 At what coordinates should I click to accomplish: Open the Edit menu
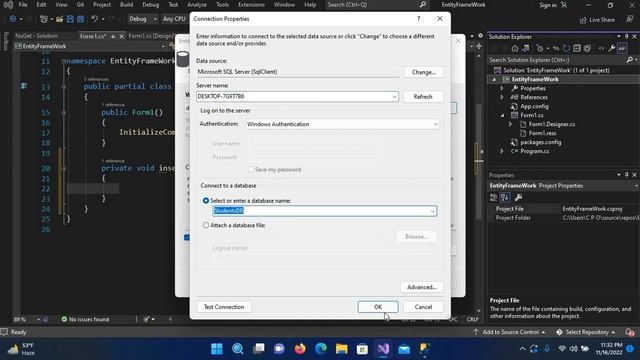(41, 5)
